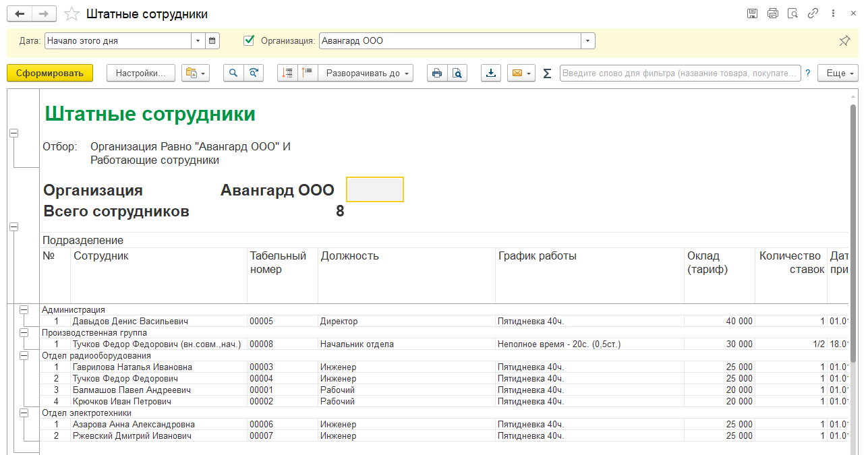Open the email send options dropdown

(529, 73)
